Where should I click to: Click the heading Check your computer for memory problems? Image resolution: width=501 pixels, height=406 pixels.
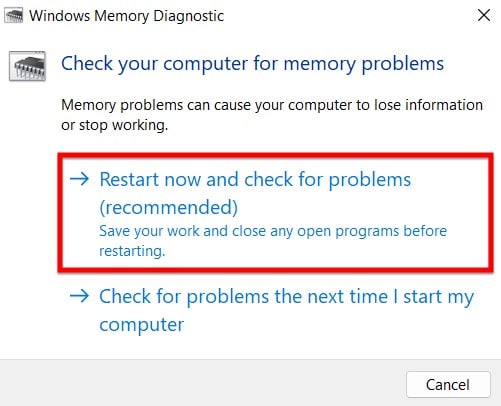point(252,64)
